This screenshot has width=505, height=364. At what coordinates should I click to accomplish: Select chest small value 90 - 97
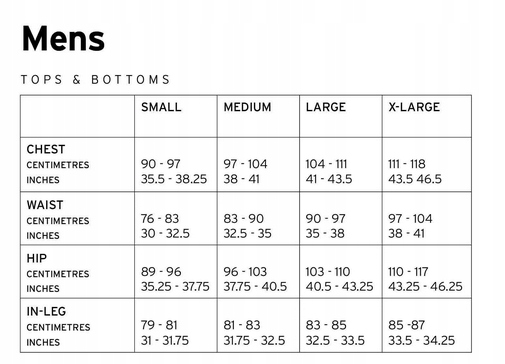[161, 164]
